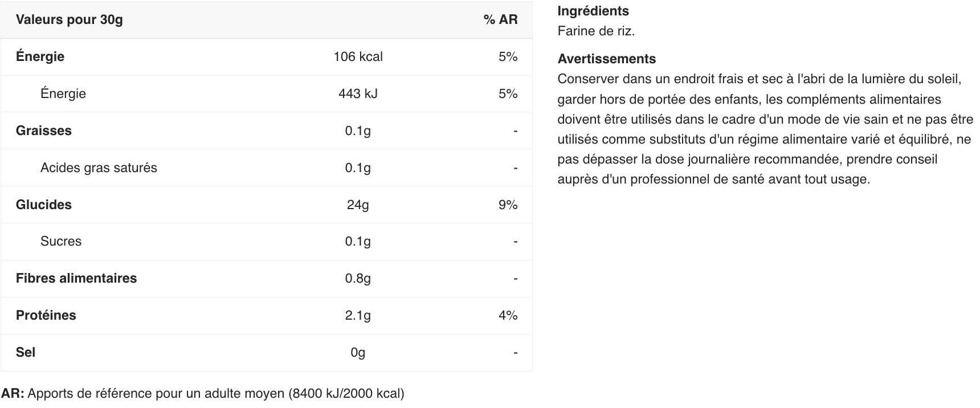Select the 'Farine de riz.' ingredient text
The width and height of the screenshot is (980, 408).
(596, 31)
